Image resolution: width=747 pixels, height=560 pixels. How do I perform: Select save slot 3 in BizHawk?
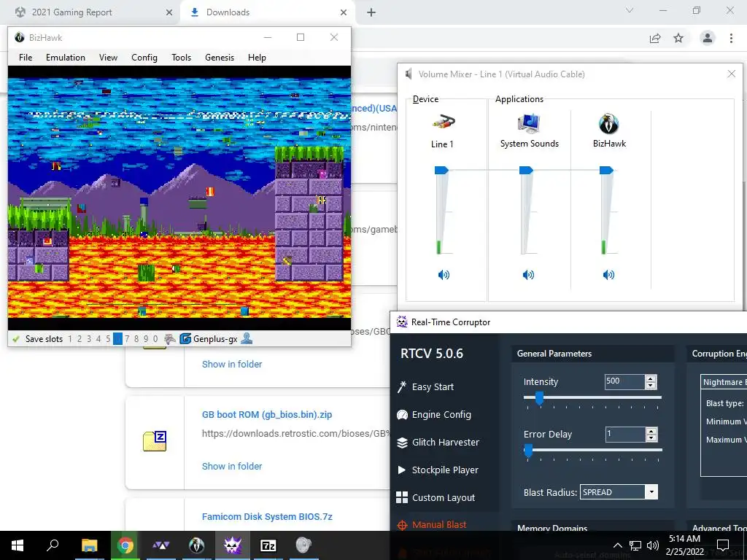[x=89, y=339]
